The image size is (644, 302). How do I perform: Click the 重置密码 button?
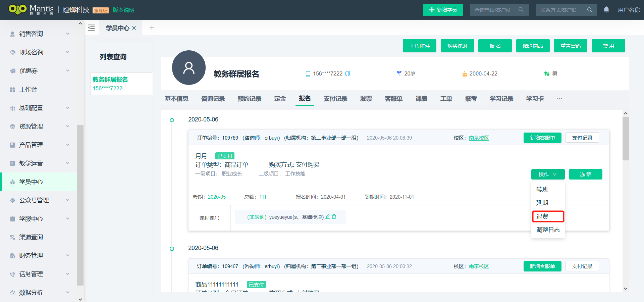point(571,46)
